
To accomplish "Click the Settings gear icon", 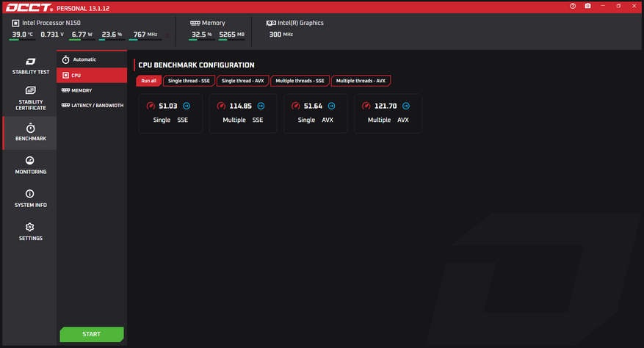I will [x=30, y=227].
